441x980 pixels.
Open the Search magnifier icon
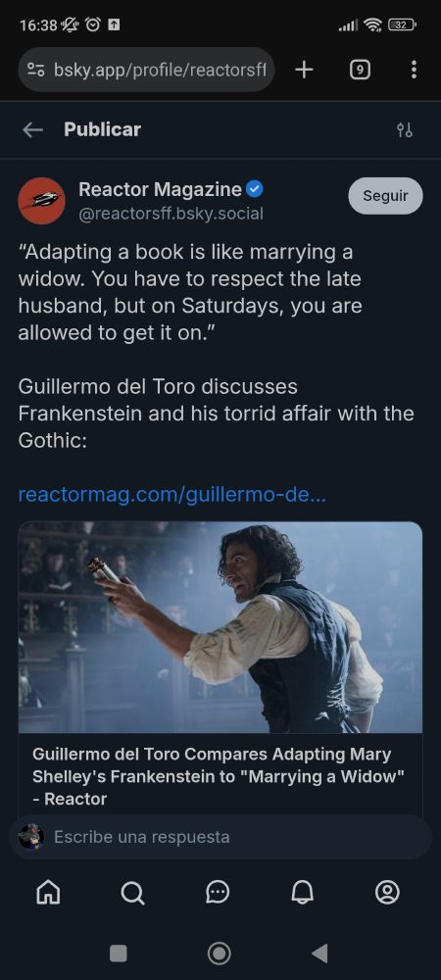[132, 893]
